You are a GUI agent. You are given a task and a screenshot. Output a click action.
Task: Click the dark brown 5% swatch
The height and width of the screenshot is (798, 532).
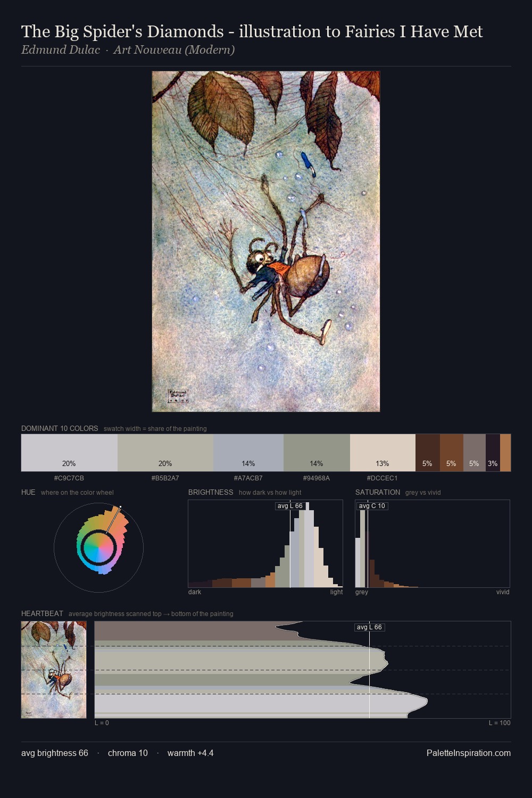pyautogui.click(x=428, y=453)
